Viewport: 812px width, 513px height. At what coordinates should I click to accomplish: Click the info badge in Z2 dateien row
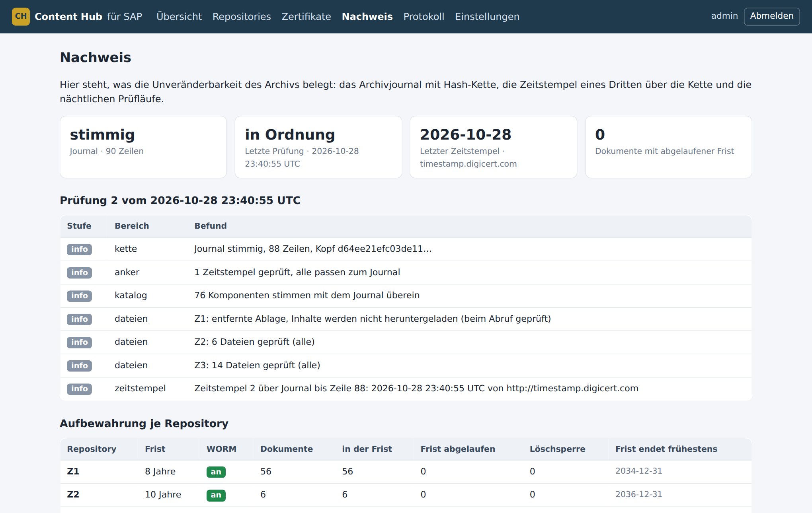(x=79, y=342)
